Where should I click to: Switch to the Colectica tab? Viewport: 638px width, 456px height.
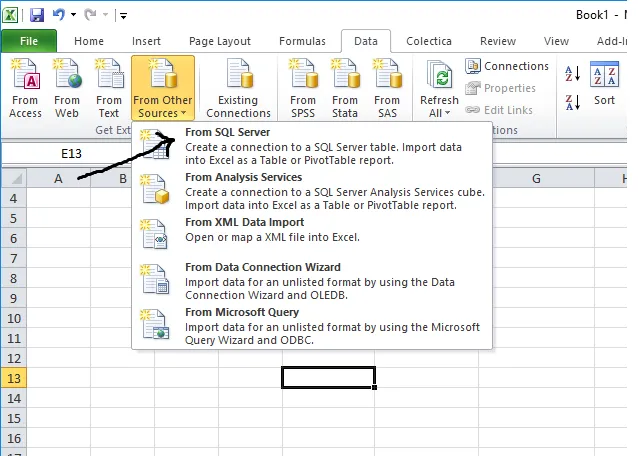[x=429, y=41]
